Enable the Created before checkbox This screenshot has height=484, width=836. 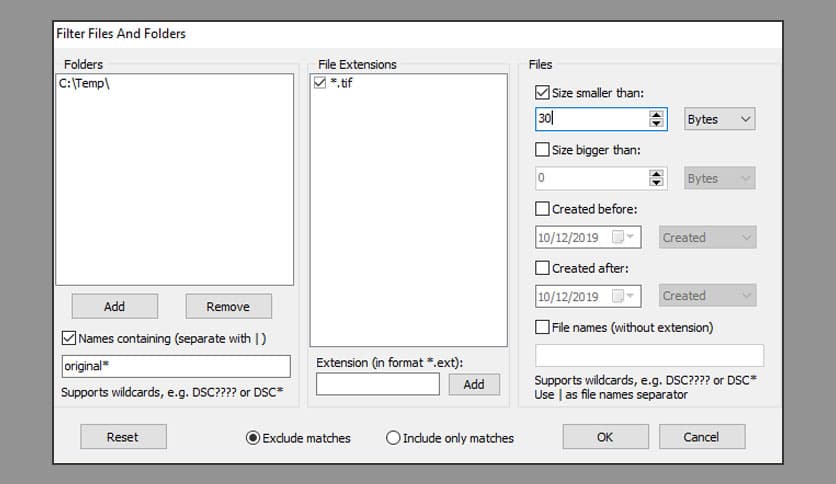pos(542,208)
